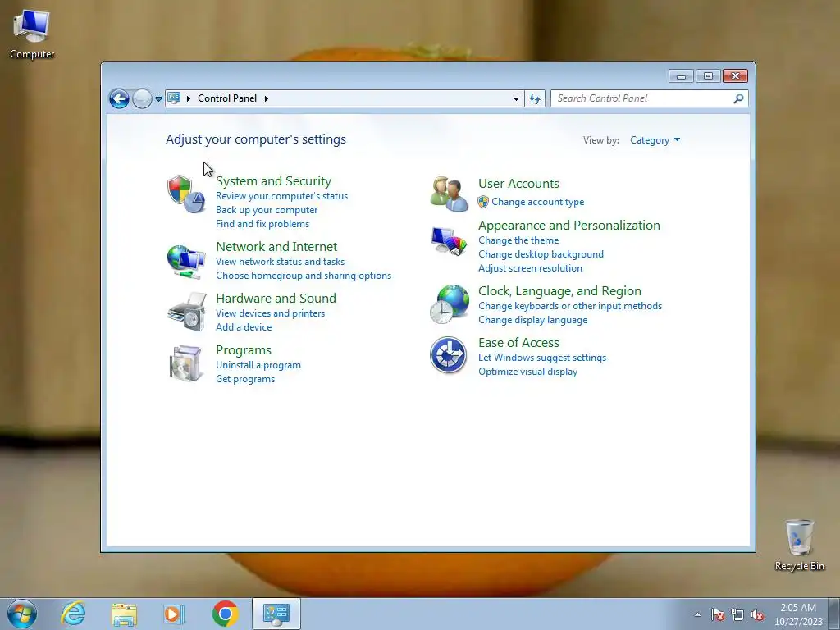Expand the address bar history dropdown
This screenshot has height=630, width=840.
click(516, 98)
